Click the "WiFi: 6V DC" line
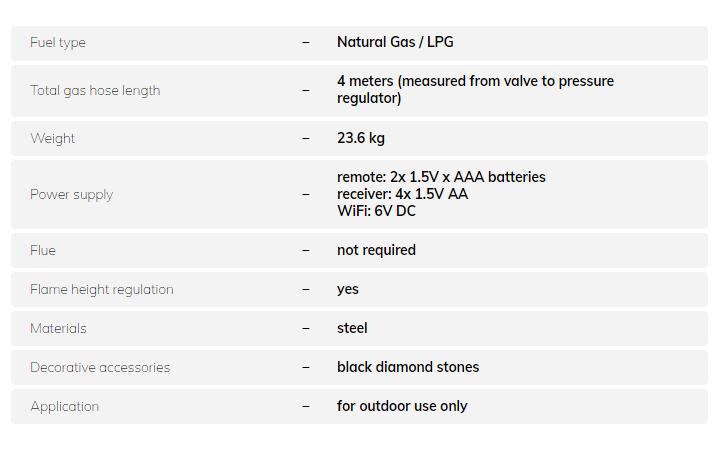 coord(378,211)
